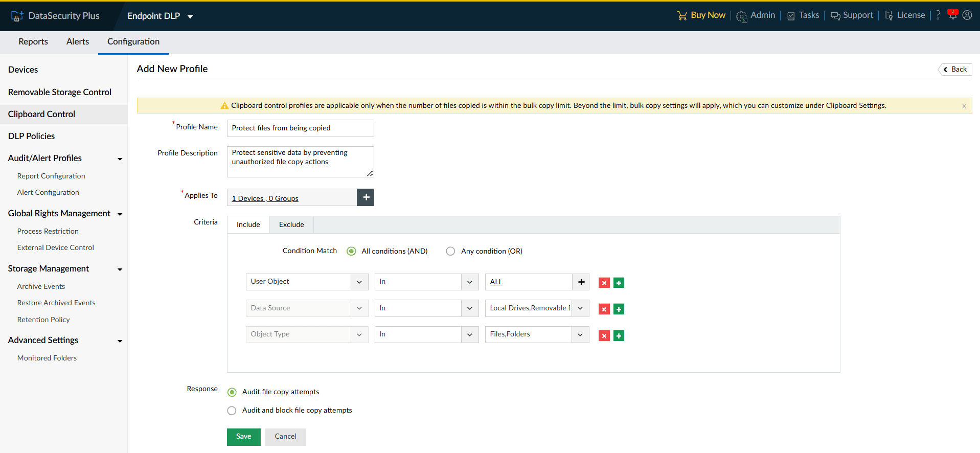Collapse the Audit/Alert Profiles section
The width and height of the screenshot is (980, 453).
point(120,159)
